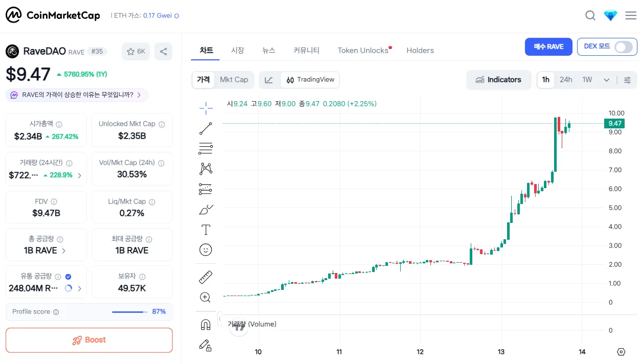Select the text annotation tool
This screenshot has height=364, width=641.
[x=205, y=230]
